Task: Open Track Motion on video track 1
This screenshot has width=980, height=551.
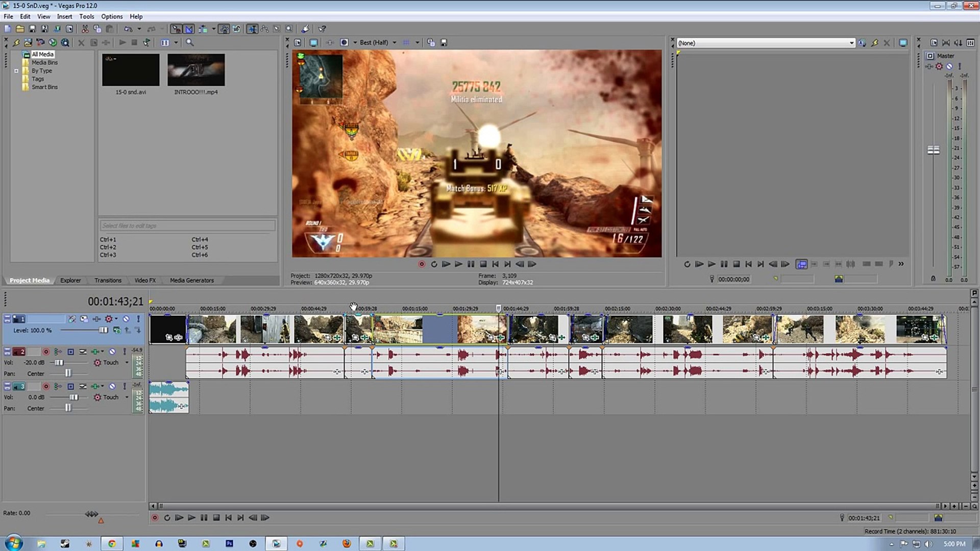Action: click(84, 319)
